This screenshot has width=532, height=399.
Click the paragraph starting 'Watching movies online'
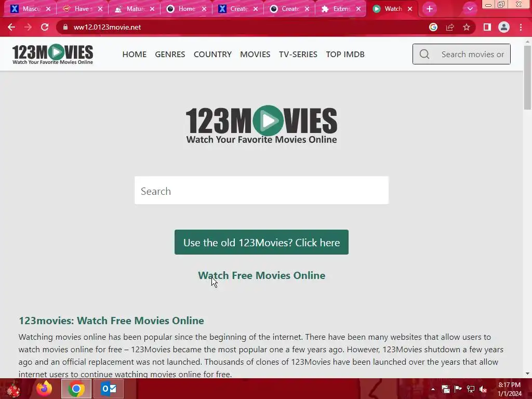(x=261, y=355)
